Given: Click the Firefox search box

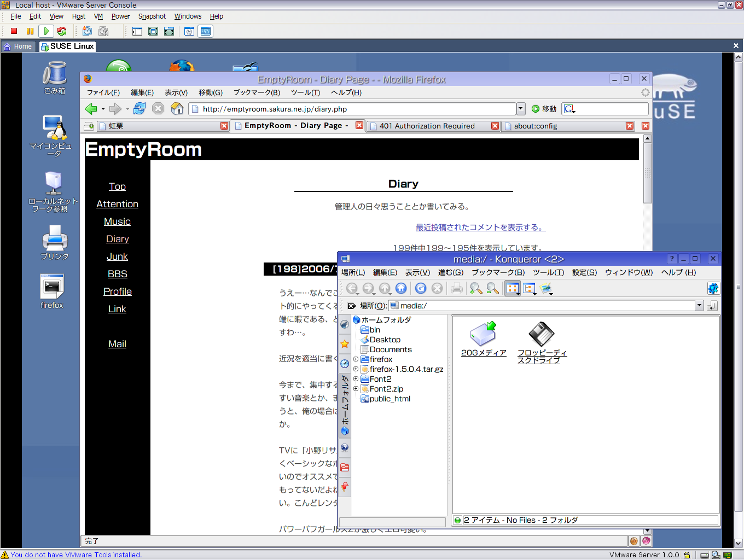Looking at the screenshot, I should pos(606,109).
